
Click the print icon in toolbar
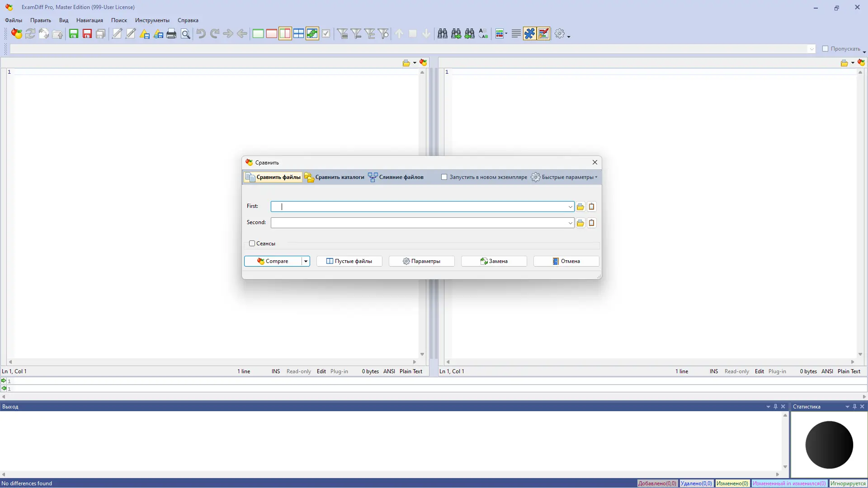(x=171, y=34)
